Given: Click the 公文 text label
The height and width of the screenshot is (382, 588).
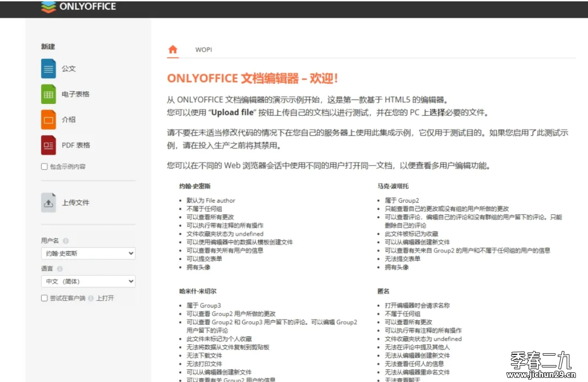Looking at the screenshot, I should [x=68, y=69].
